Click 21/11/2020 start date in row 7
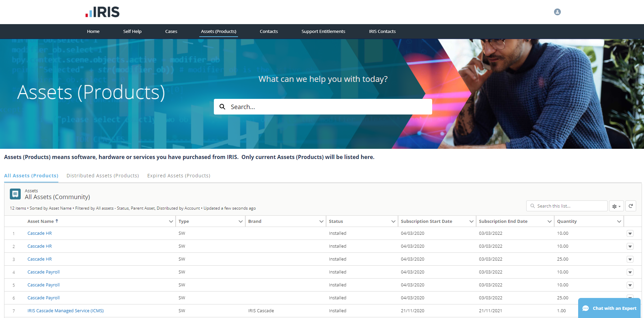This screenshot has width=644, height=318. (412, 311)
